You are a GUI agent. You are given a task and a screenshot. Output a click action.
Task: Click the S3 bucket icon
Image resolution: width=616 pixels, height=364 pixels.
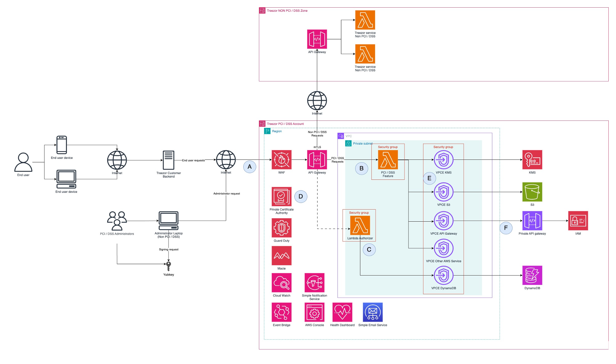pyautogui.click(x=532, y=192)
